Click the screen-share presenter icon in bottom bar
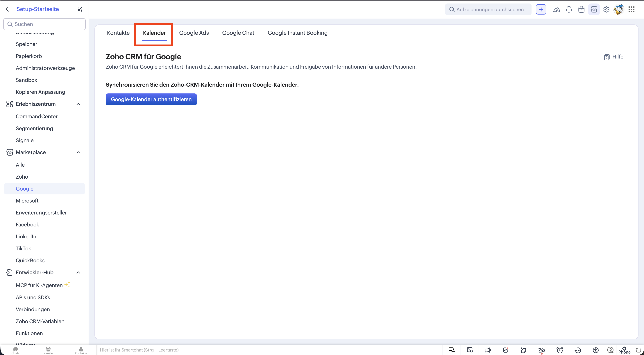 452,350
